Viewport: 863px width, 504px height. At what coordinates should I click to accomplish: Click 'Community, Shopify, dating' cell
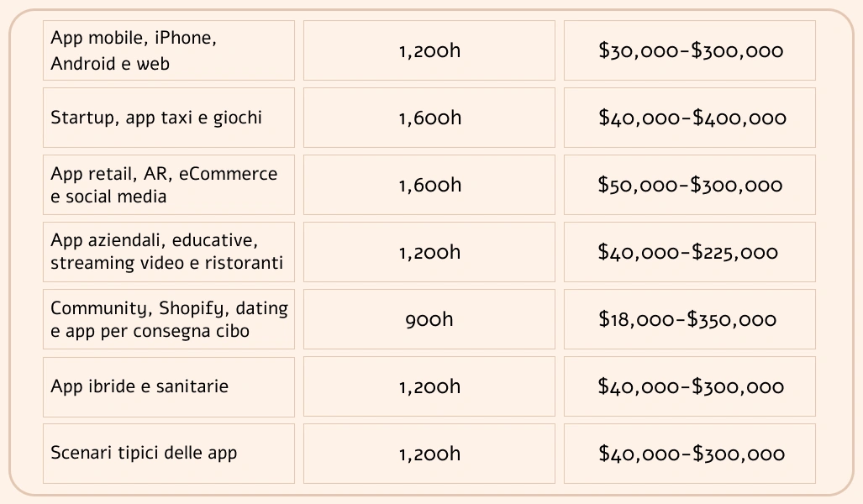click(169, 319)
